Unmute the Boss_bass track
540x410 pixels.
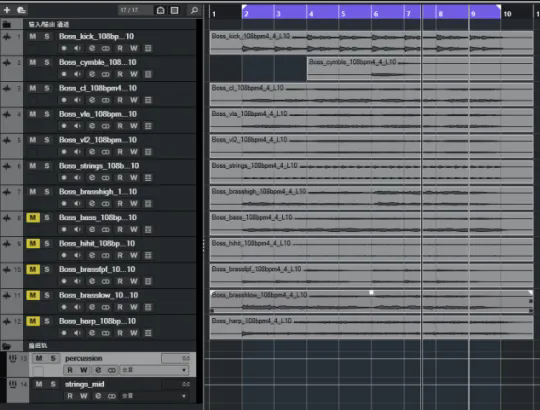pyautogui.click(x=33, y=218)
